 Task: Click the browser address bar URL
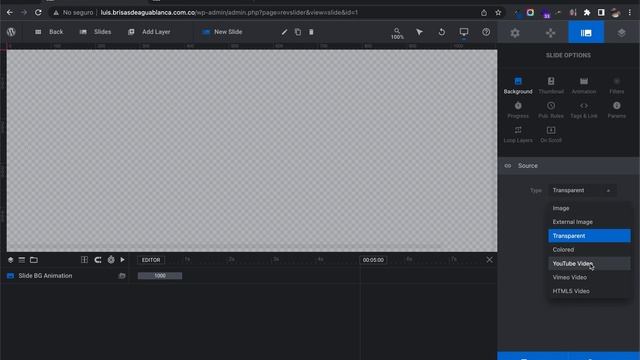coord(229,13)
